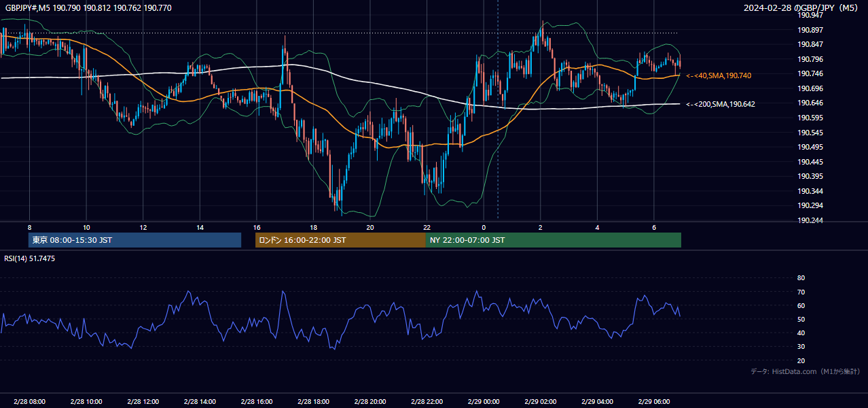Screen dimensions: 868x408
Task: Click price axis value 190.796
Action: (811, 59)
